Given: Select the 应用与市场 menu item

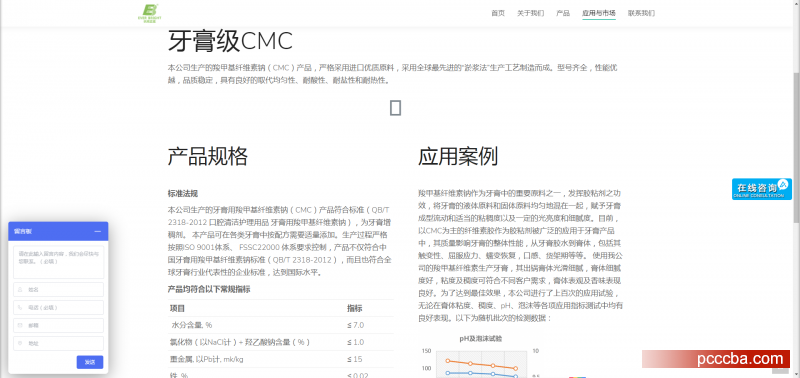Looking at the screenshot, I should pyautogui.click(x=599, y=13).
